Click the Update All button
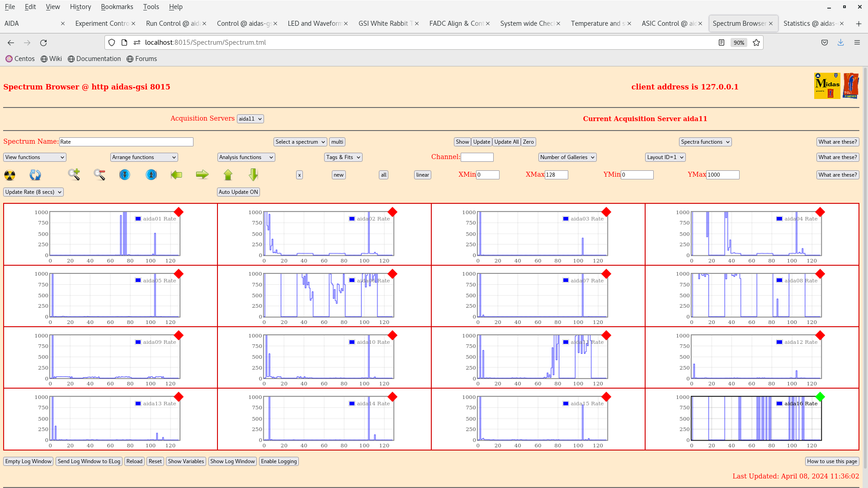The height and width of the screenshot is (488, 868). tap(506, 142)
